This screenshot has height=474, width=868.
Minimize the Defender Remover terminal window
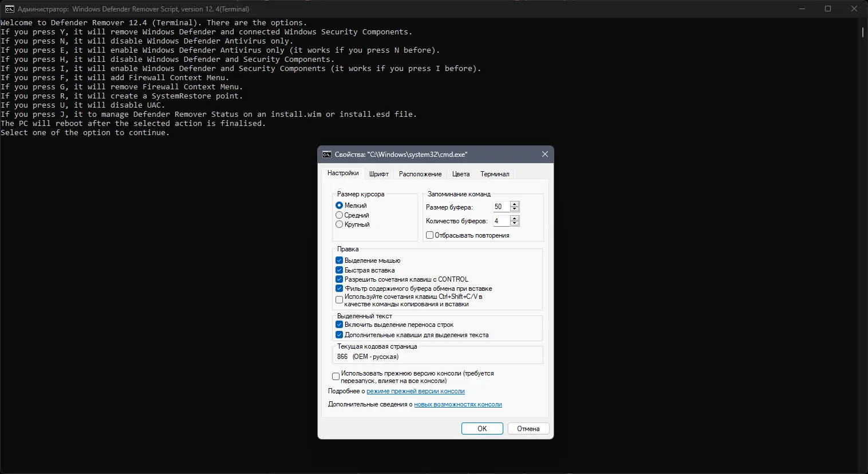tap(802, 9)
